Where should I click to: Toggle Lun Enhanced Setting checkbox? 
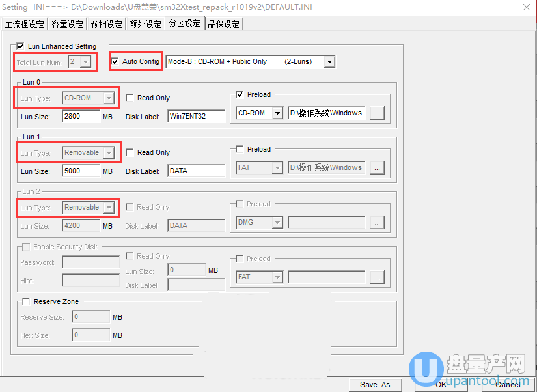(20, 47)
